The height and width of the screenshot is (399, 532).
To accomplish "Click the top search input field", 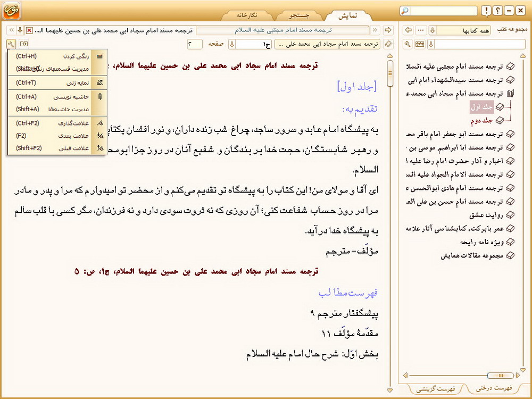I will point(444,11).
